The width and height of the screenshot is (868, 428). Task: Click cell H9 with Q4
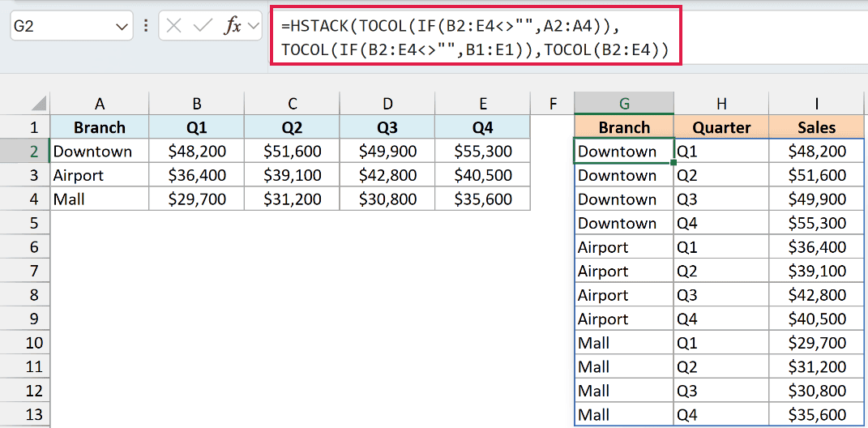click(x=721, y=319)
